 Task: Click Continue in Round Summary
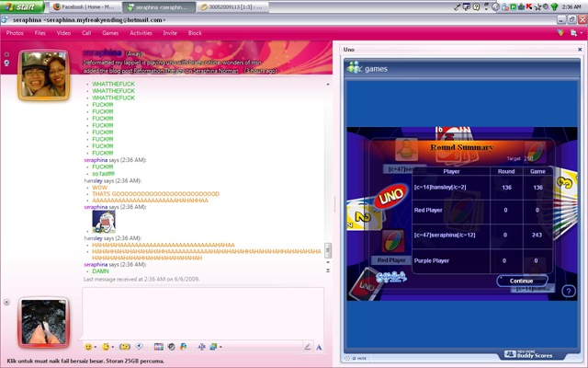(x=522, y=281)
